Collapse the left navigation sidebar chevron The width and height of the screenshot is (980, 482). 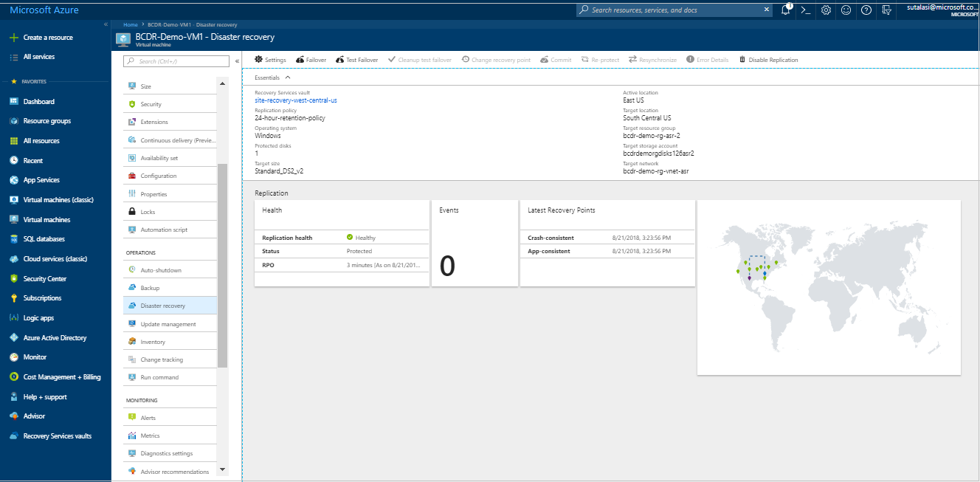(106, 25)
